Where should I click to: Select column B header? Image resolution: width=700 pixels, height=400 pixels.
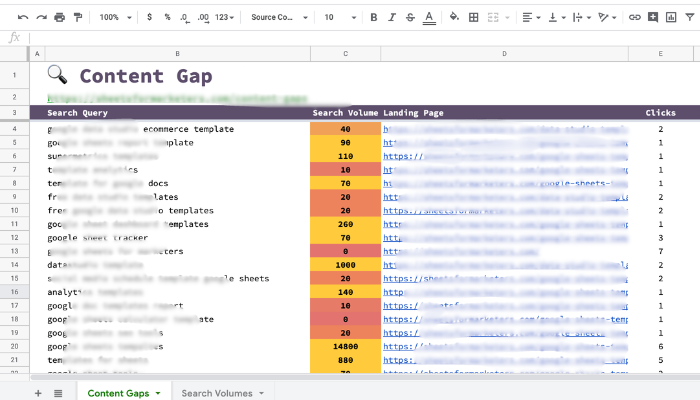tap(177, 54)
